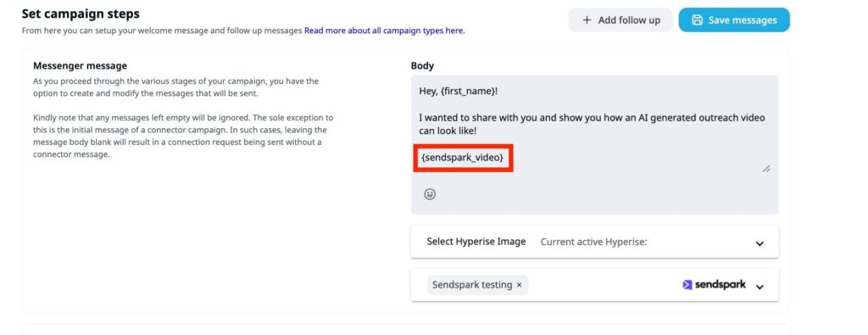Click the Body field label
The image size is (868, 335).
click(422, 66)
